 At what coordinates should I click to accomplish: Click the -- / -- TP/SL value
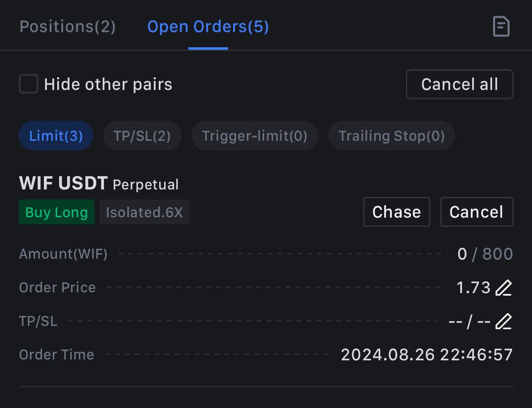[469, 321]
